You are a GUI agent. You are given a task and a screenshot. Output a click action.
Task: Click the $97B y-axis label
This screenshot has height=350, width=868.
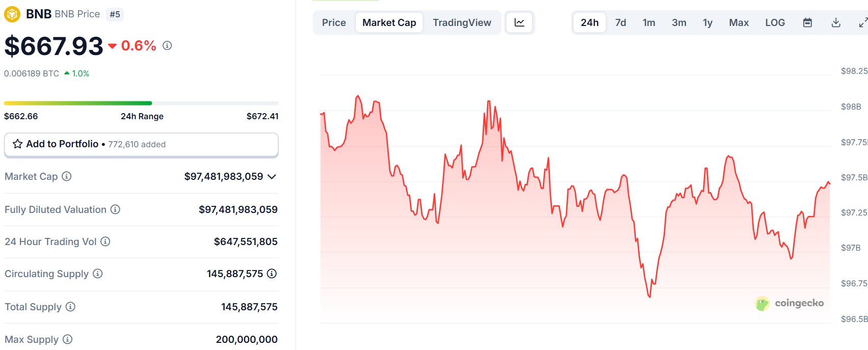click(851, 248)
